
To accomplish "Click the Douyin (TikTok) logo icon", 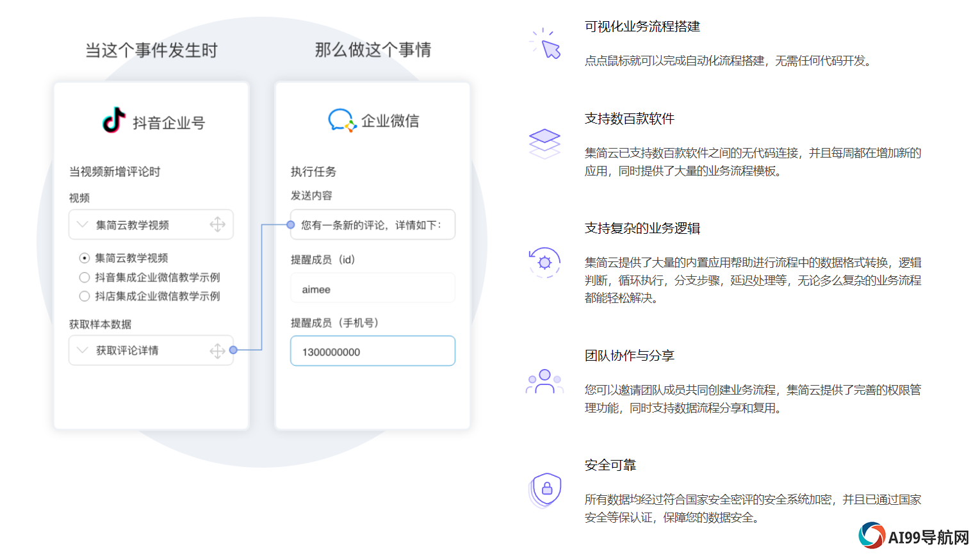I will tap(114, 120).
